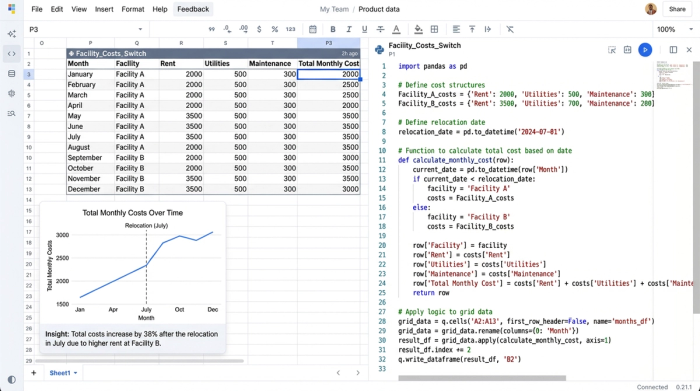Toggle bold formatting

click(333, 29)
